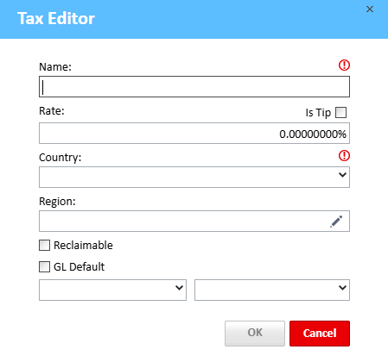Open the Country dropdown list
This screenshot has height=362, width=388.
tap(194, 177)
